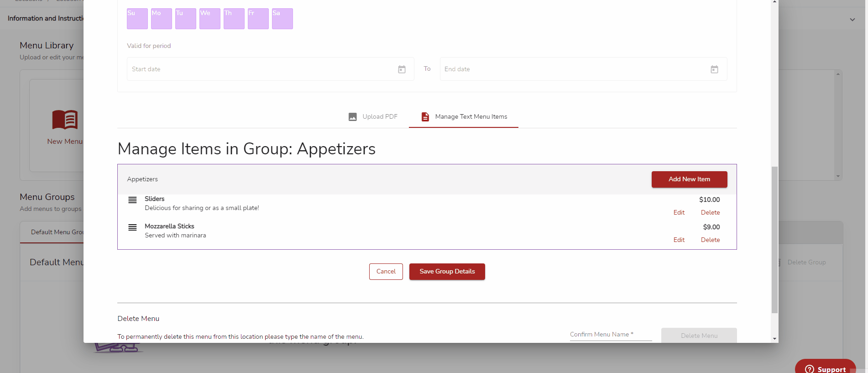Click Menu Library scrollbar down arrow
The height and width of the screenshot is (373, 868).
click(838, 176)
